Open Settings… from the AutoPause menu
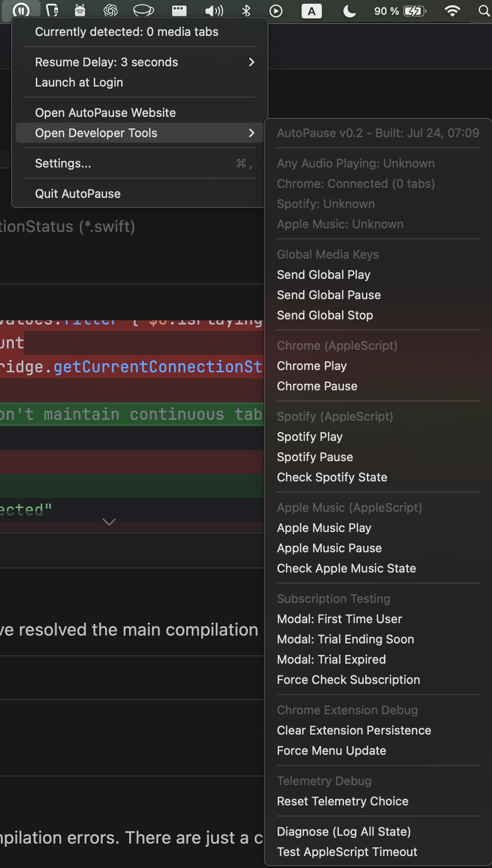This screenshot has height=868, width=492. point(63,163)
